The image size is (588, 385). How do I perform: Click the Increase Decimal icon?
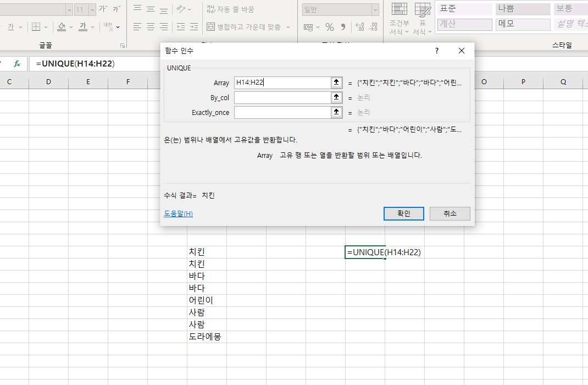point(359,25)
